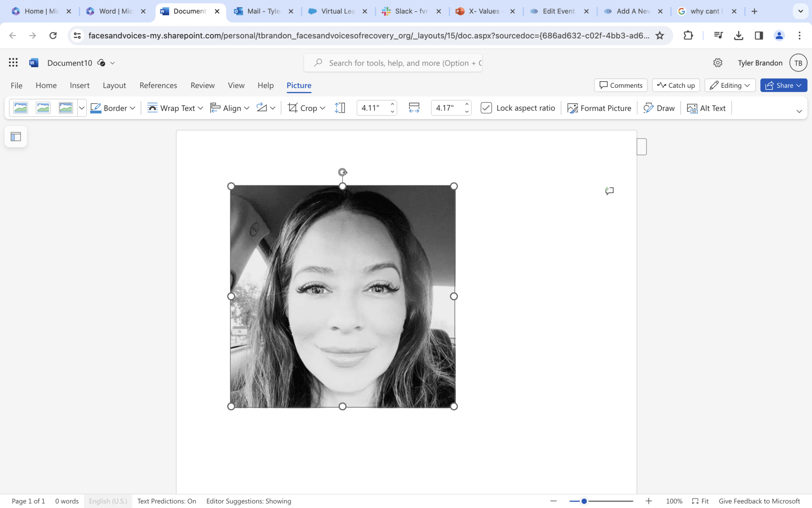Click the Catch up button

point(676,85)
